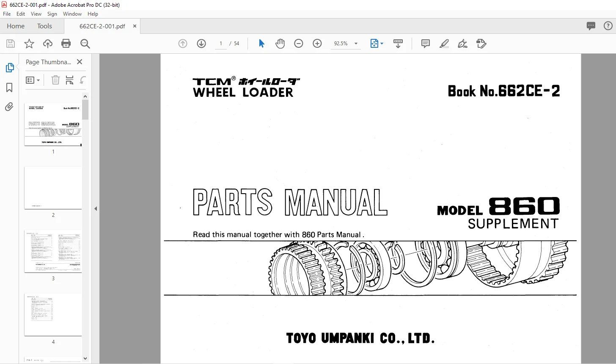Click the 'SUPPLEMENT' text on the page

click(x=513, y=224)
